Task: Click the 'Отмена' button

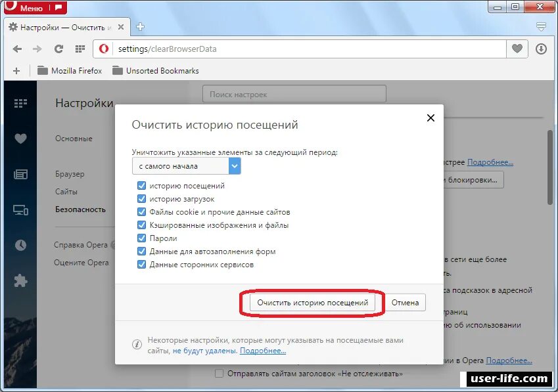Action: (405, 303)
